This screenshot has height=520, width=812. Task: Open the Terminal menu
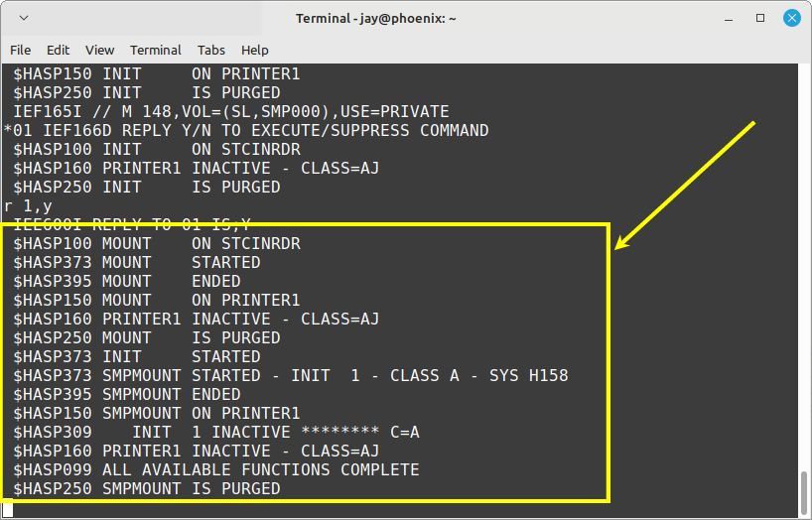tap(156, 51)
